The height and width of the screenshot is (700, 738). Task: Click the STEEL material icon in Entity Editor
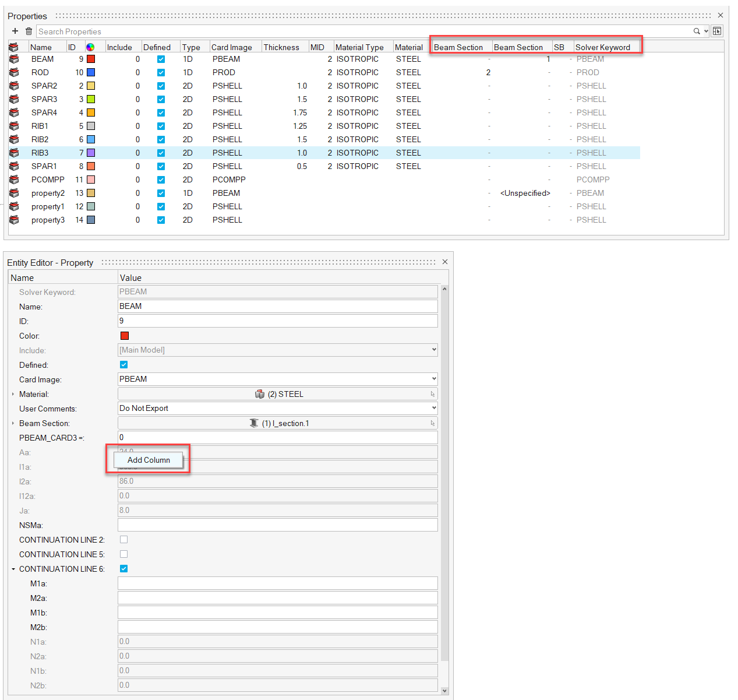260,394
